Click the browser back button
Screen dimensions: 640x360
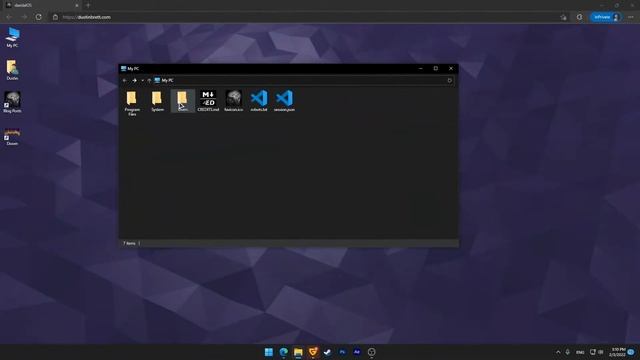[9, 17]
